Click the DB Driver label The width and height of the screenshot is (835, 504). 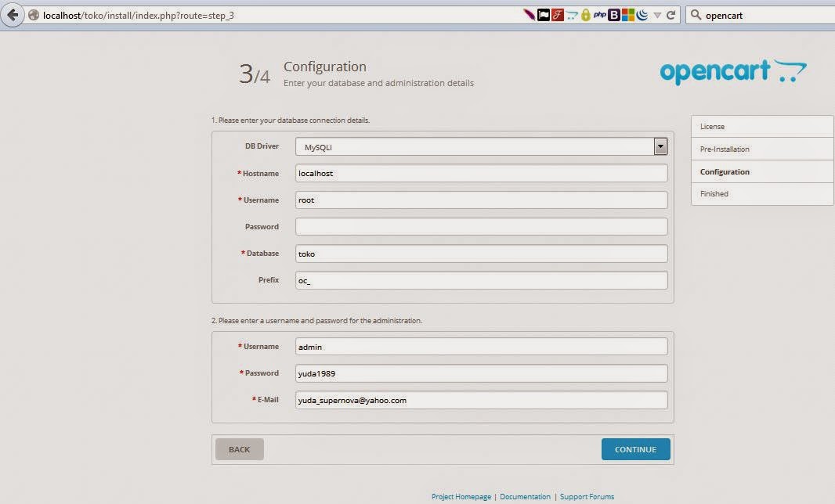262,146
